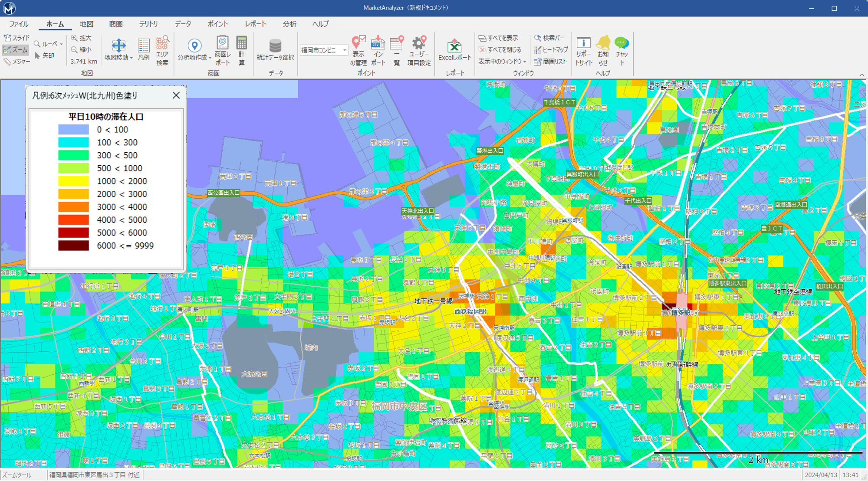
Task: Expand the 地図移動 dropdown arrow
Action: (x=131, y=58)
